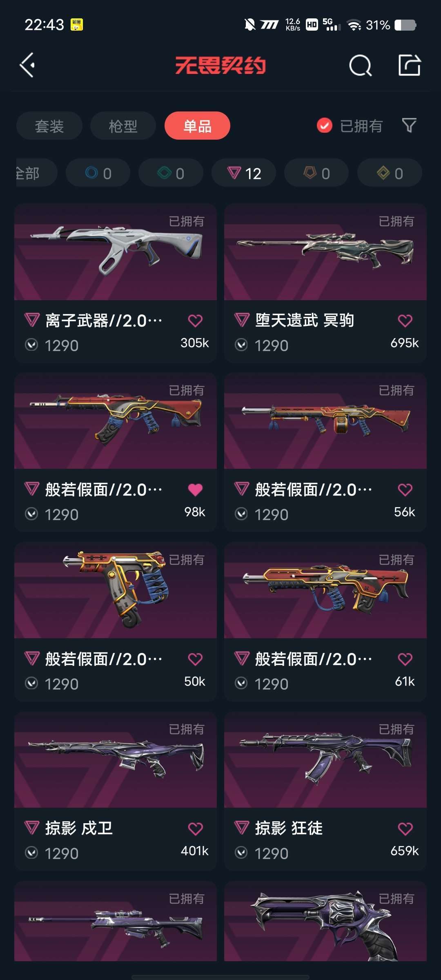Tap the share icon in header
This screenshot has height=980, width=441.
tap(410, 65)
